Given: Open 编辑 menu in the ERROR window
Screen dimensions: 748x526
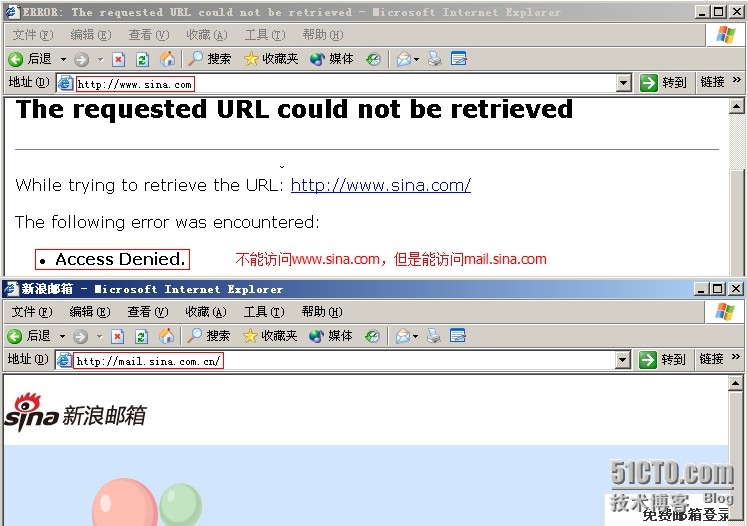Looking at the screenshot, I should click(x=91, y=35).
